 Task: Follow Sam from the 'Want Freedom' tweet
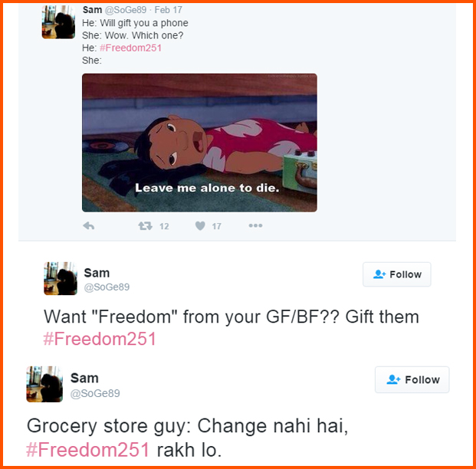pyautogui.click(x=397, y=274)
